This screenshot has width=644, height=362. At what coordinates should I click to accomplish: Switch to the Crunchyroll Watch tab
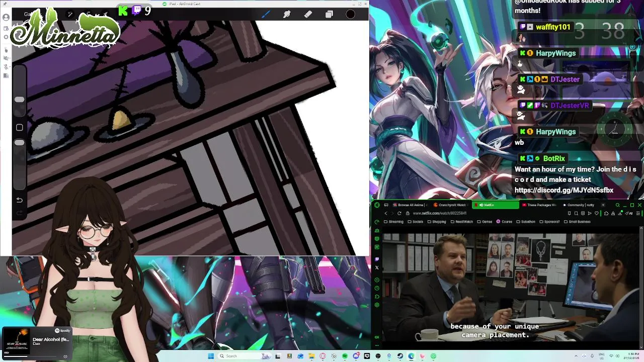tap(451, 205)
